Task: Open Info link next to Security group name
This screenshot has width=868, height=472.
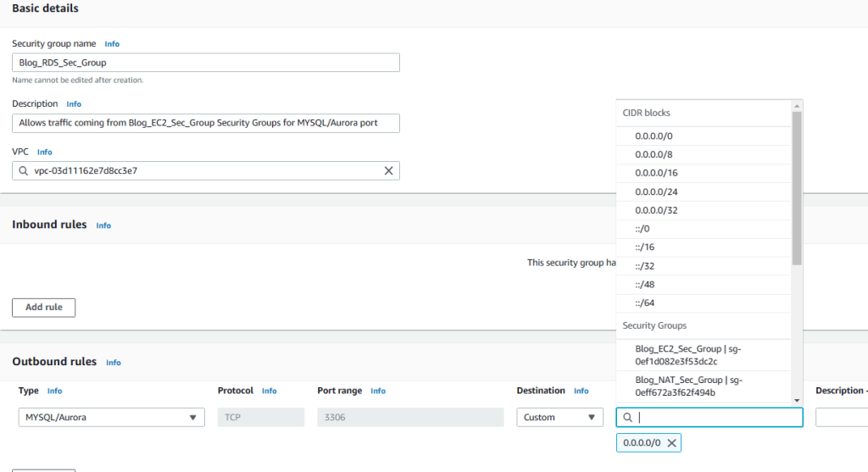Action: (112, 43)
